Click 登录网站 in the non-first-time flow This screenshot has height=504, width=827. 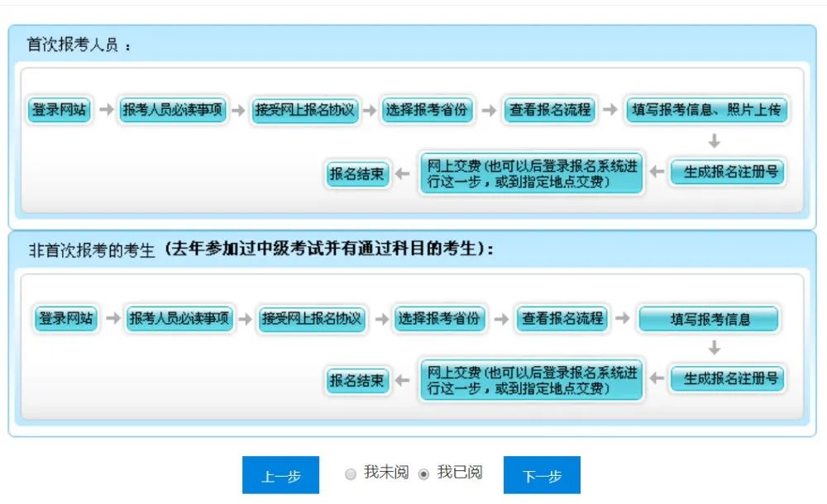point(66,317)
